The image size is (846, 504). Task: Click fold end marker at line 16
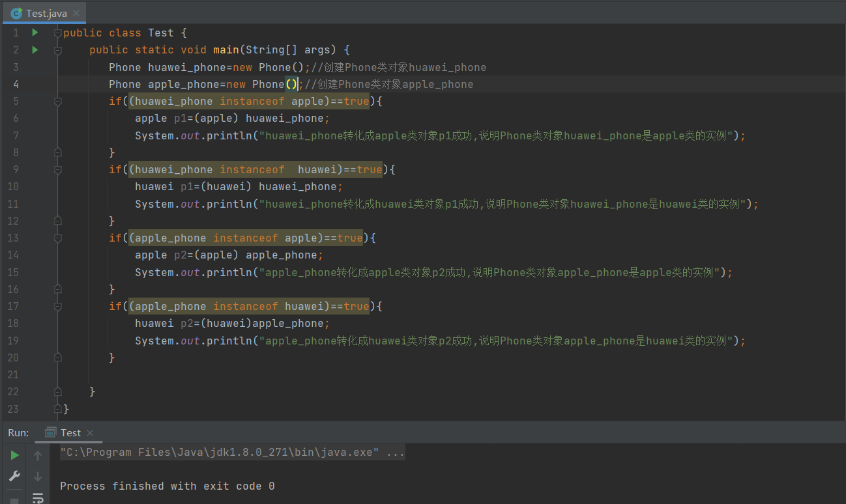point(58,289)
